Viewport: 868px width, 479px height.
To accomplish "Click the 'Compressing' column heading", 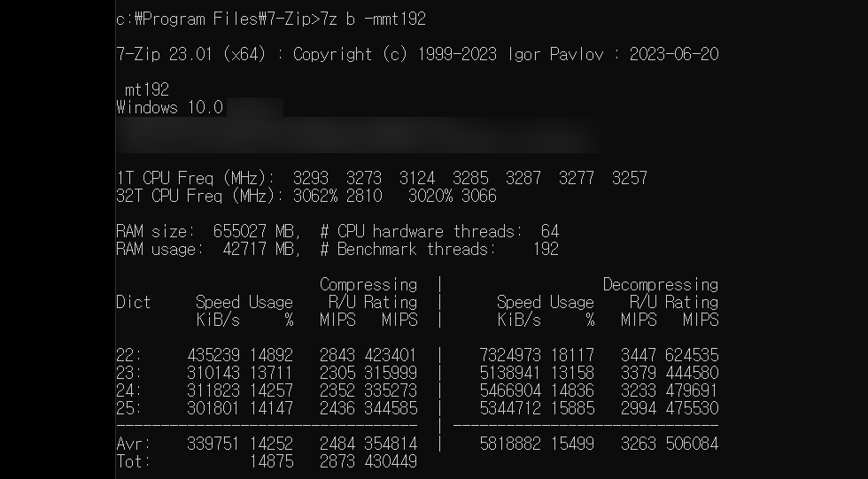I will coord(368,284).
